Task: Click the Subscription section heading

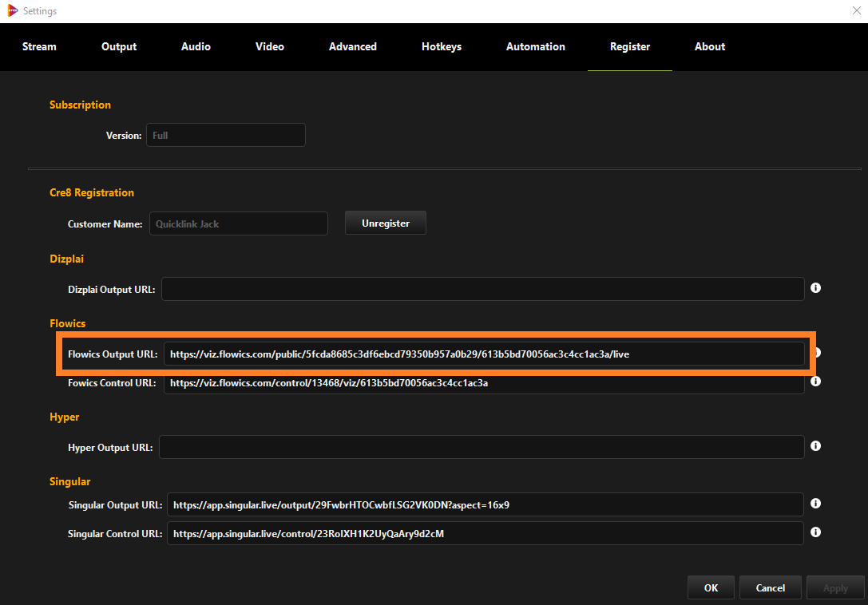Action: tap(81, 105)
